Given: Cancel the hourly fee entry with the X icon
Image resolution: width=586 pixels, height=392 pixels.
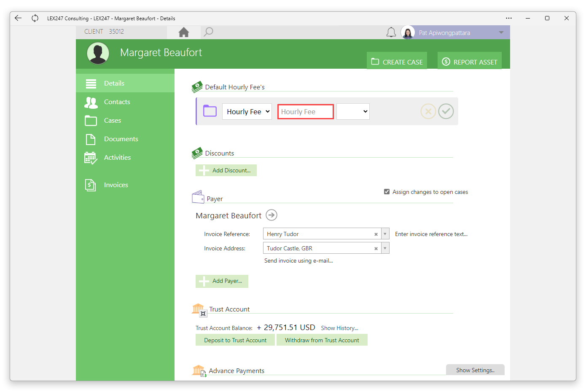Looking at the screenshot, I should point(428,111).
